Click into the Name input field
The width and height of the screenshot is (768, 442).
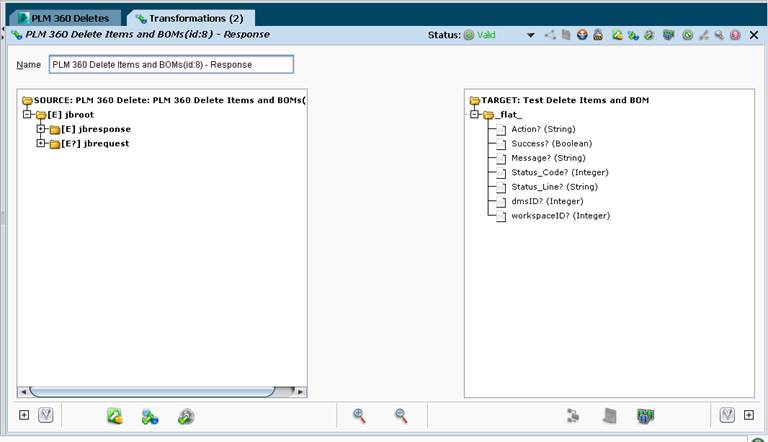click(x=171, y=65)
